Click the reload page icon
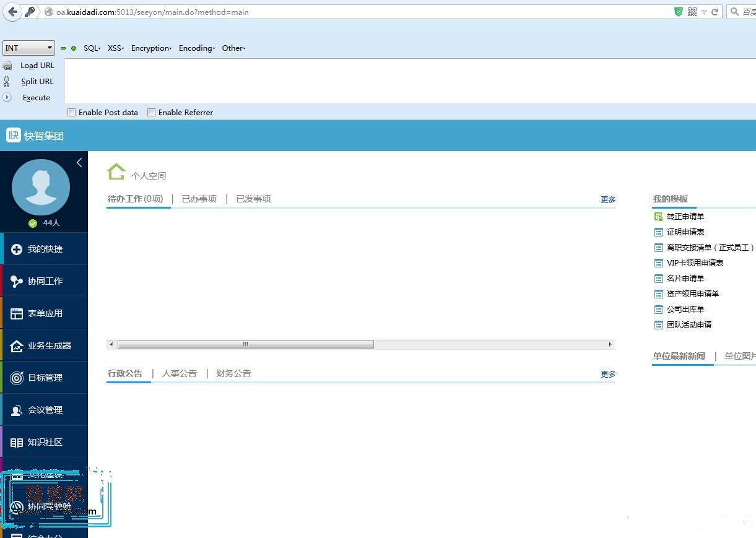 (x=715, y=12)
